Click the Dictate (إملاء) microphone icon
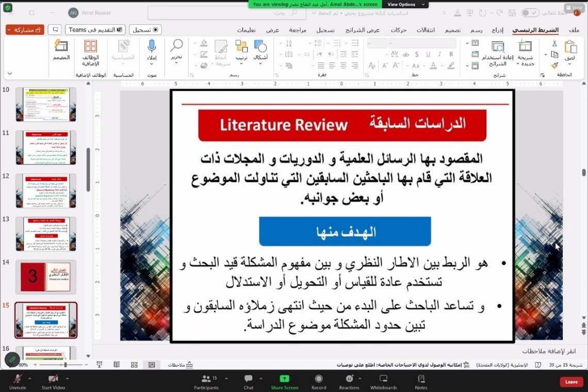 152,48
